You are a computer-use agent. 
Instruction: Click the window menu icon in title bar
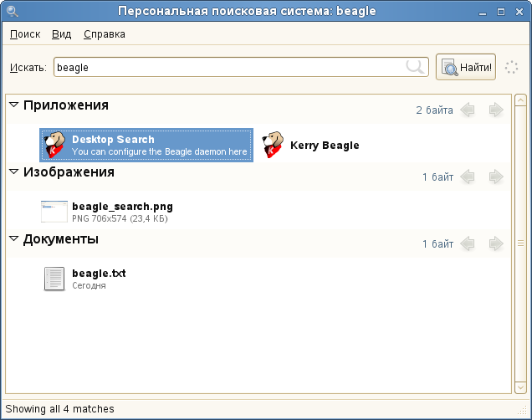coord(13,12)
